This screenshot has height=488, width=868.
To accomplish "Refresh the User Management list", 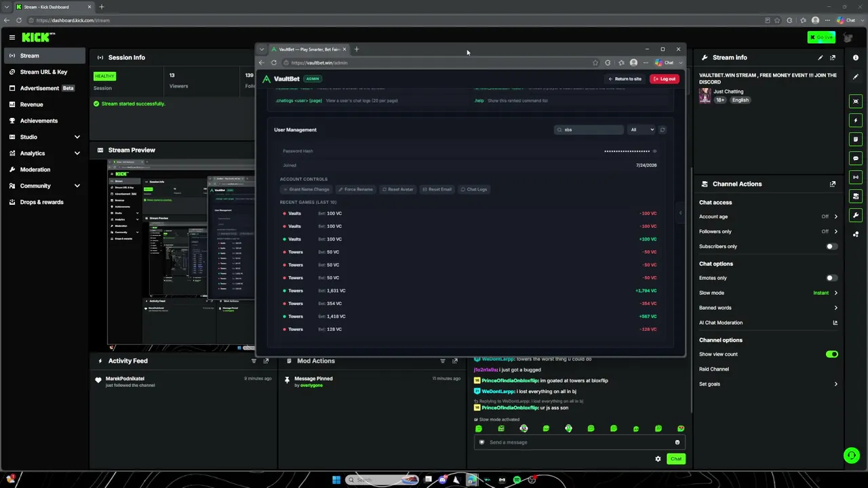I will 663,129.
